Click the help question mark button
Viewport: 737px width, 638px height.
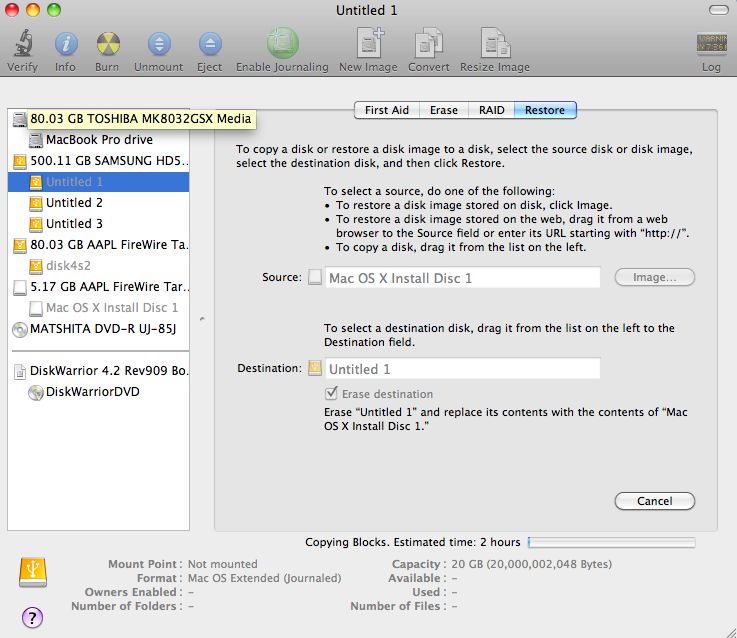(x=32, y=617)
